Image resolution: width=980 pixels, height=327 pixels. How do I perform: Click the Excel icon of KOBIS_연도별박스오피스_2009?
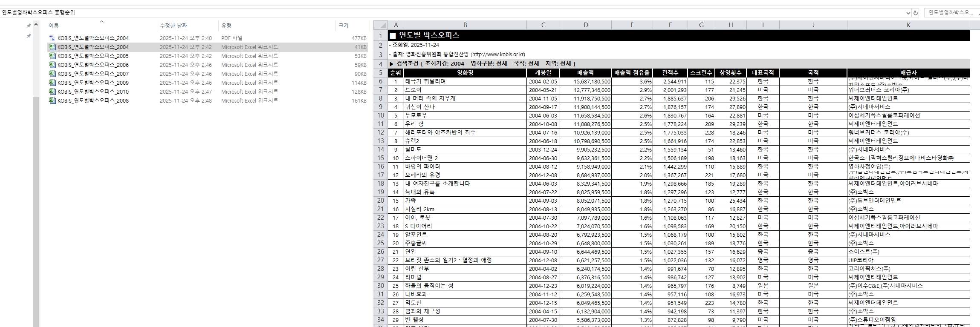(52, 83)
